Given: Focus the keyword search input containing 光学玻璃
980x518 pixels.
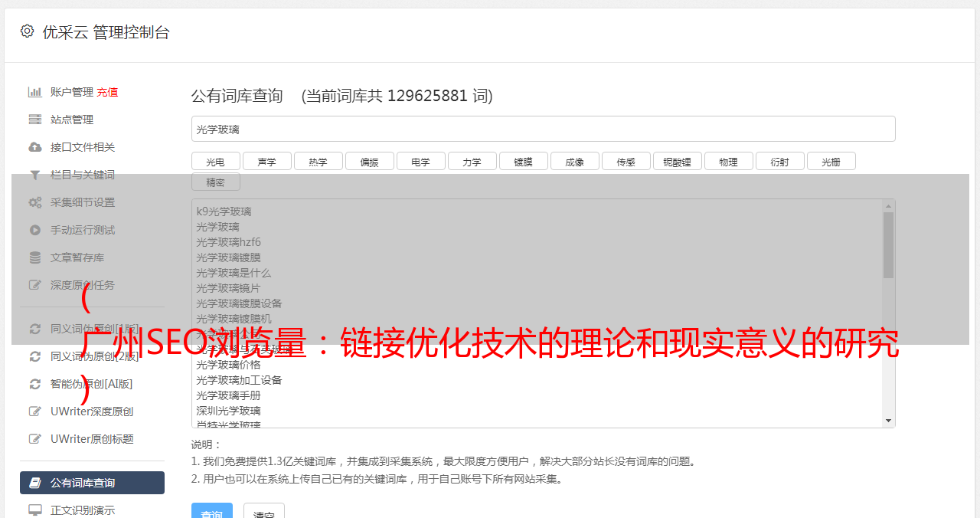Looking at the screenshot, I should 543,129.
